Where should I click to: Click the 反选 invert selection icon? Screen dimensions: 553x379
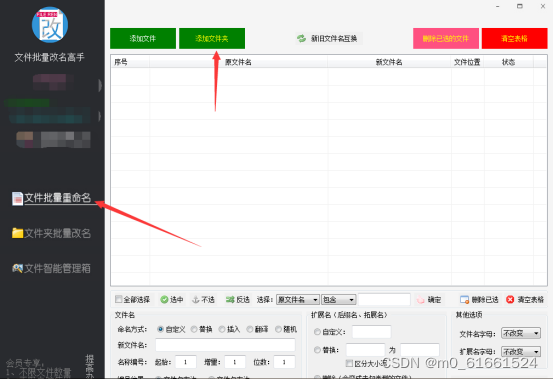point(230,300)
